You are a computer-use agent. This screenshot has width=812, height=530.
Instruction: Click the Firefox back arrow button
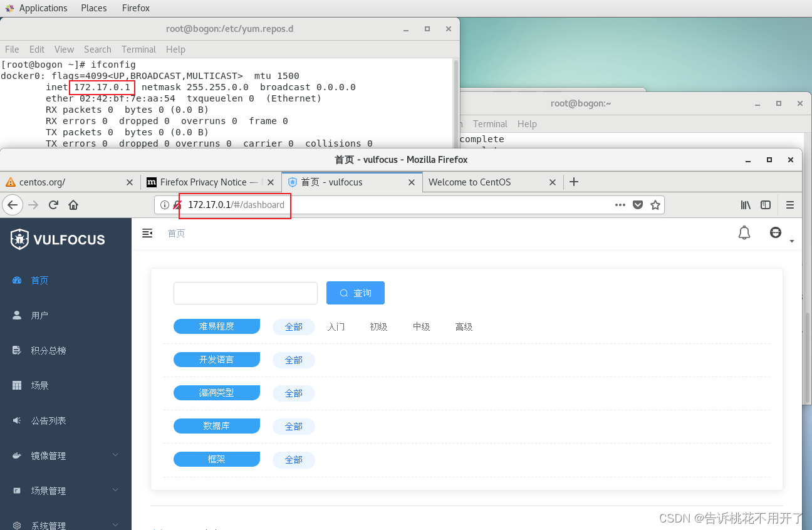click(x=13, y=205)
